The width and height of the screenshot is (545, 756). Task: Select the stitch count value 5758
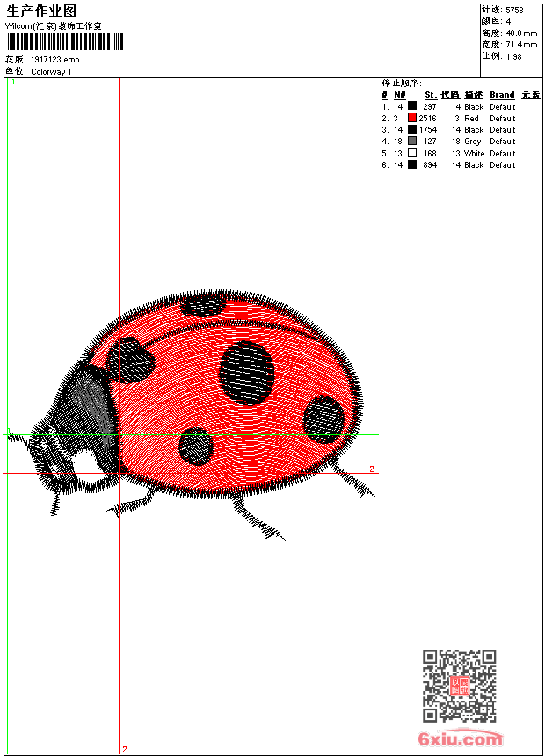(514, 11)
